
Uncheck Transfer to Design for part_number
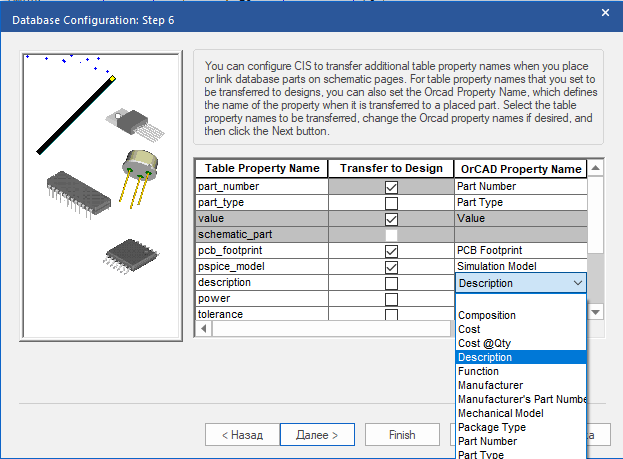(391, 187)
